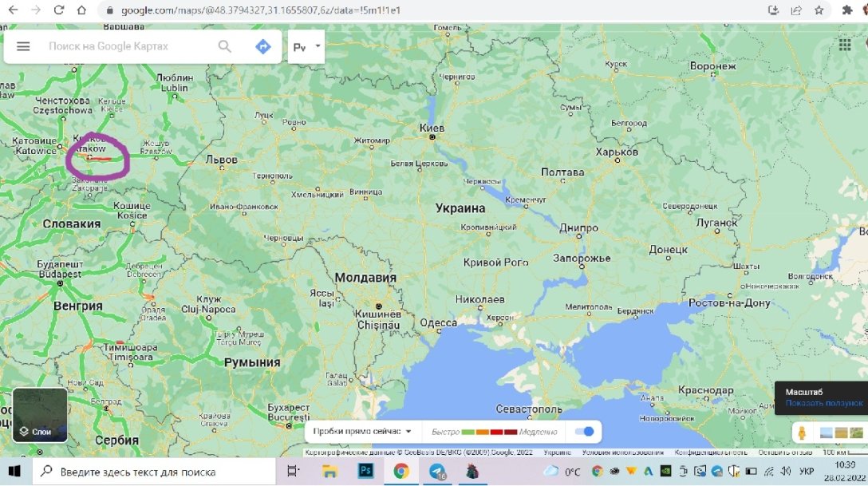Image resolution: width=868 pixels, height=486 pixels.
Task: Open the Google Maps main menu
Action: 23,45
